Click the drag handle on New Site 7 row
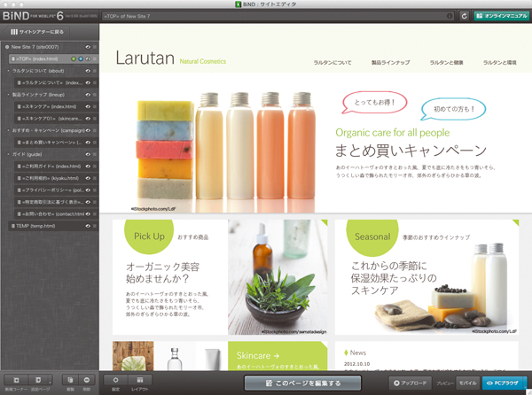The height and width of the screenshot is (395, 532). (95, 47)
